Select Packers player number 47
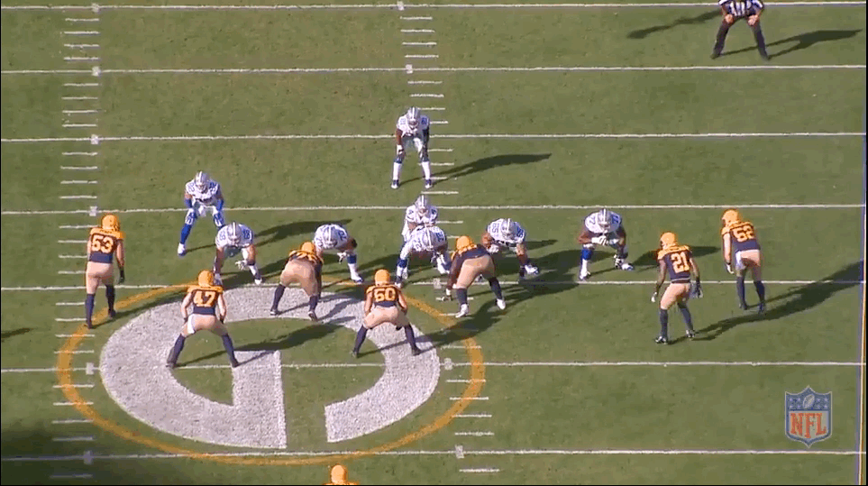This screenshot has width=868, height=486. [205, 317]
